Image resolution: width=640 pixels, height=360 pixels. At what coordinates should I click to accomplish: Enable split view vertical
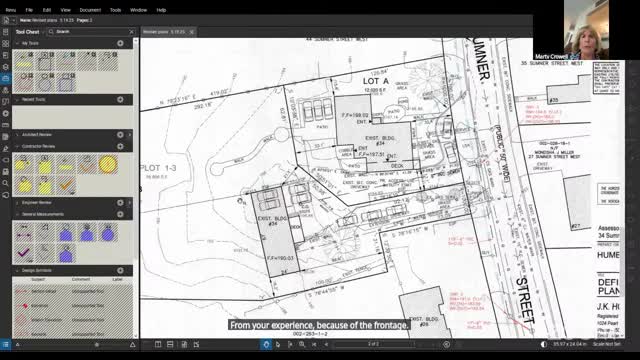[x=158, y=344]
